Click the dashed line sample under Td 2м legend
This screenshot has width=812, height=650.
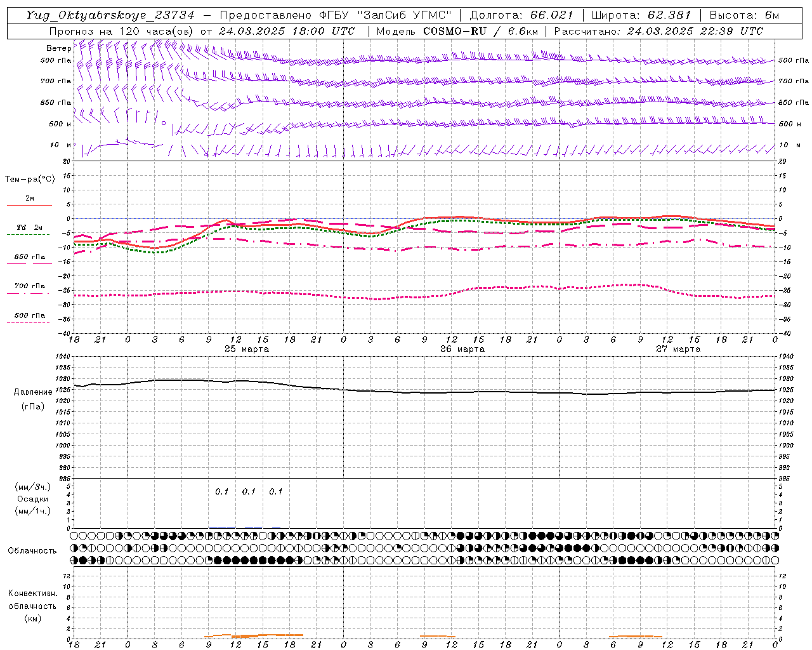click(x=28, y=234)
